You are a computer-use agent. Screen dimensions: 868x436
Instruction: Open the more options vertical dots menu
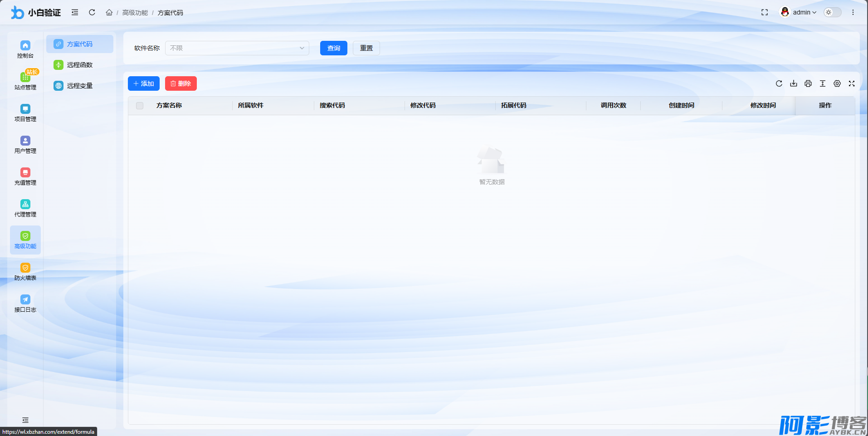853,12
